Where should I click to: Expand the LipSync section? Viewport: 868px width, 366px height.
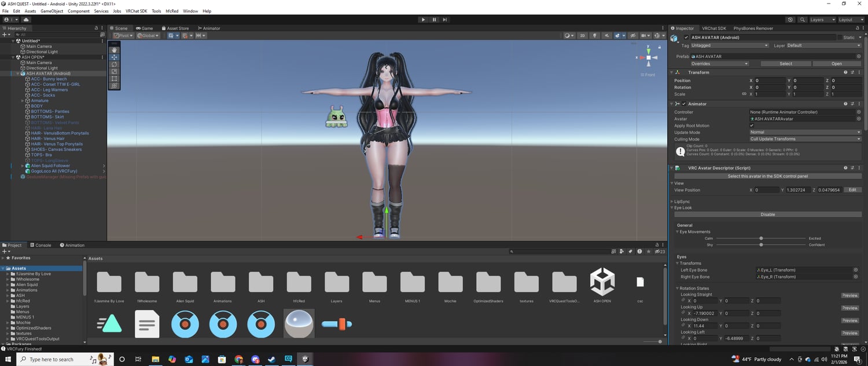pos(672,202)
